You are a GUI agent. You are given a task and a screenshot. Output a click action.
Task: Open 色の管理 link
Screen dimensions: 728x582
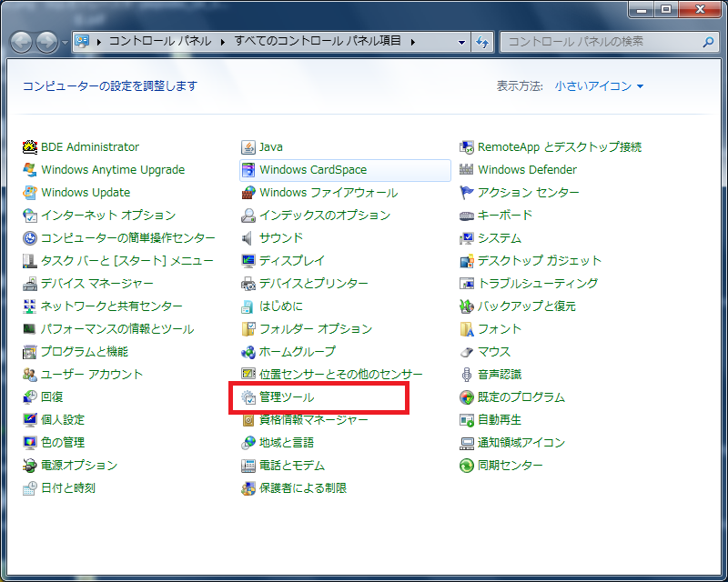63,443
